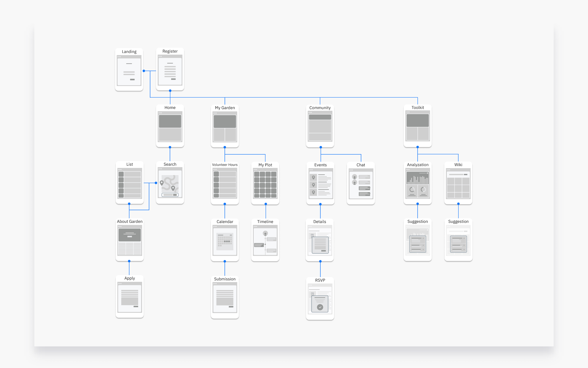Open the Search map wireframe thumbnail
Image resolution: width=588 pixels, height=368 pixels.
[170, 183]
